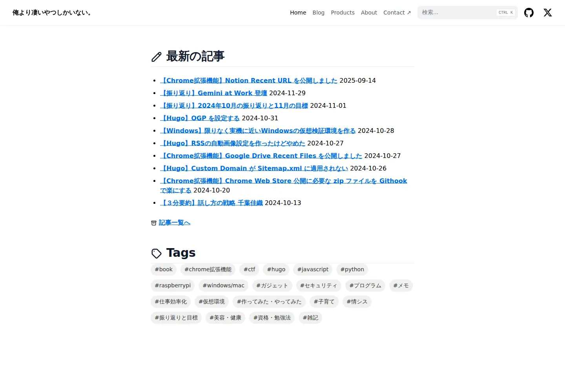The height and width of the screenshot is (392, 565).
Task: Open the Blog navigation item
Action: [319, 13]
